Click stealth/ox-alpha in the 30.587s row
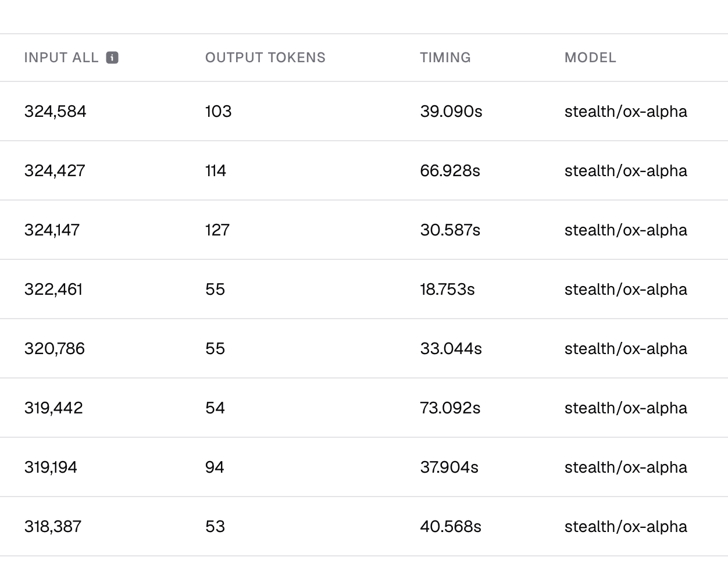Viewport: 728px width, 564px height. [626, 230]
